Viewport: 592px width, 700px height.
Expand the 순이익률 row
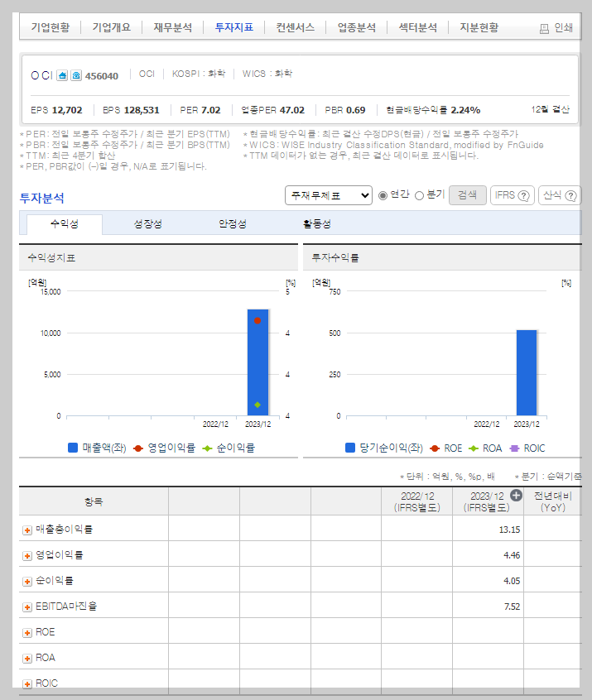pos(27,581)
